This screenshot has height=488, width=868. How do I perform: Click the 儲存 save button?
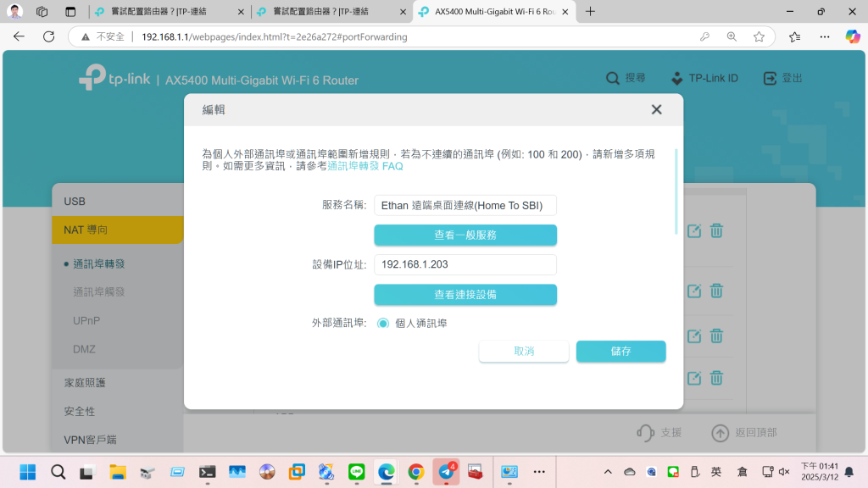(x=620, y=352)
